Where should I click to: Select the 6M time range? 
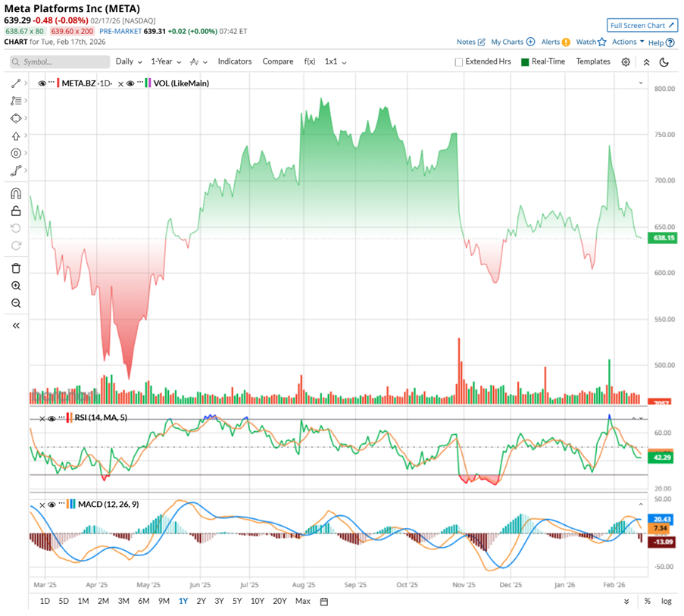[x=143, y=601]
